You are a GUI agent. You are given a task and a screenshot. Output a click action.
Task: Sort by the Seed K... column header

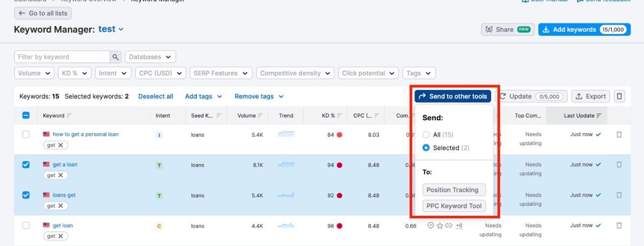[x=206, y=116]
